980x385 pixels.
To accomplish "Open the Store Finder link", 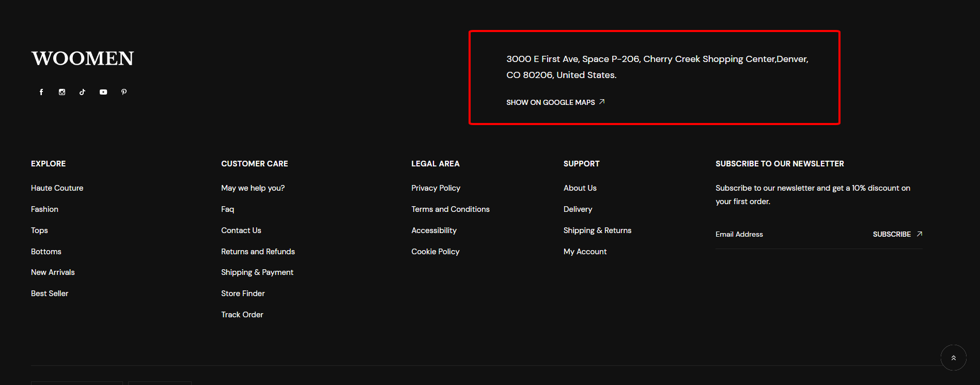I will pyautogui.click(x=243, y=294).
